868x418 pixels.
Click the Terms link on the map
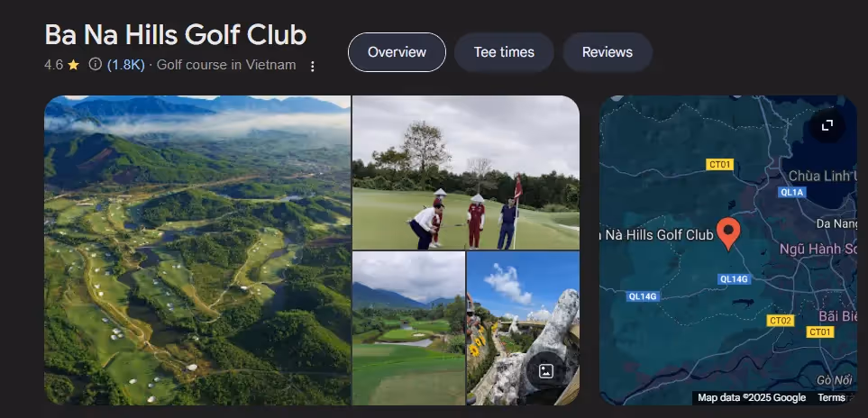click(x=831, y=397)
